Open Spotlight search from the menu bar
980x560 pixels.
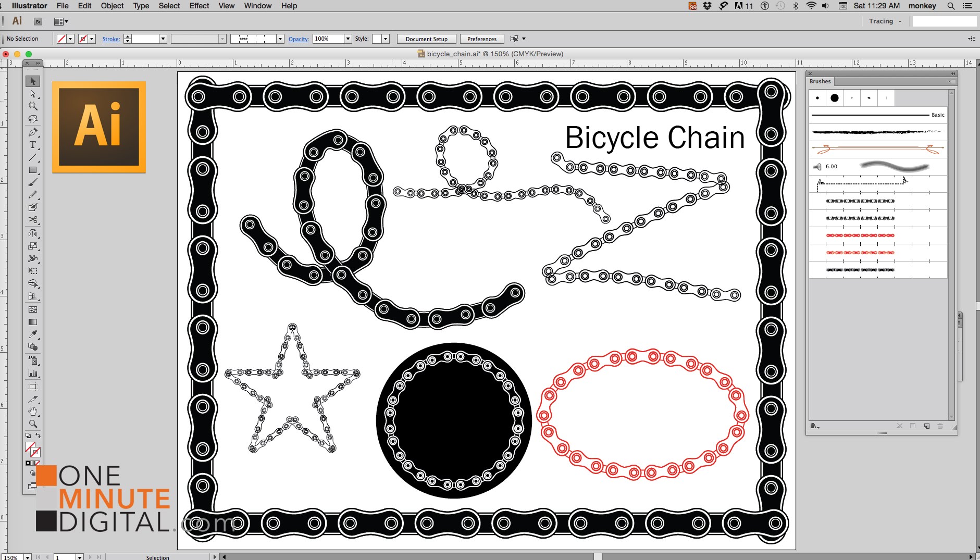pos(951,6)
